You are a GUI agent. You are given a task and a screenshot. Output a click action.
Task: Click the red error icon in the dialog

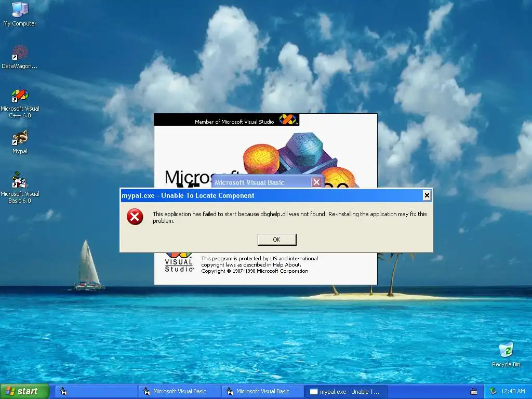[135, 217]
